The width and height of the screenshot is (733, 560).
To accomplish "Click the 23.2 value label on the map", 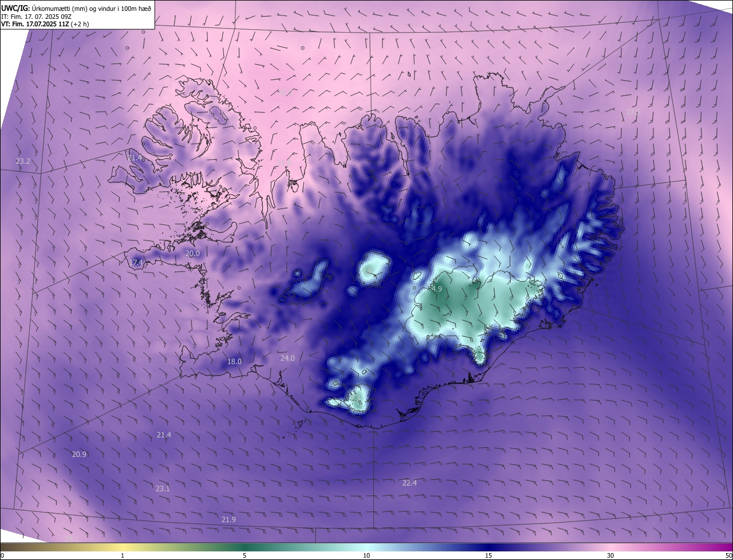I will 23,161.
